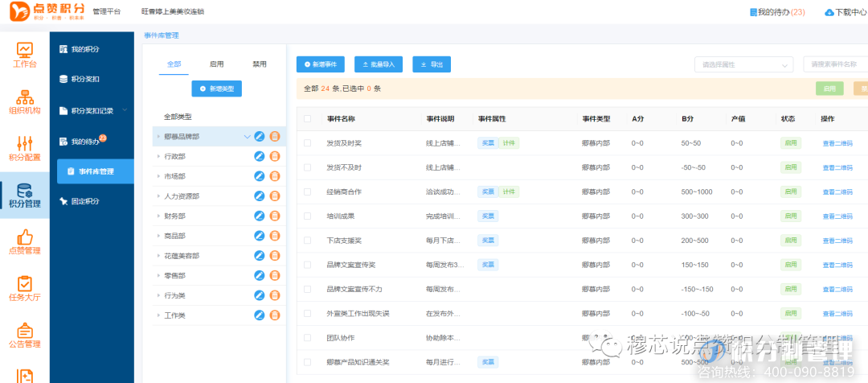Select the 经销商合作 row checkbox

click(307, 191)
